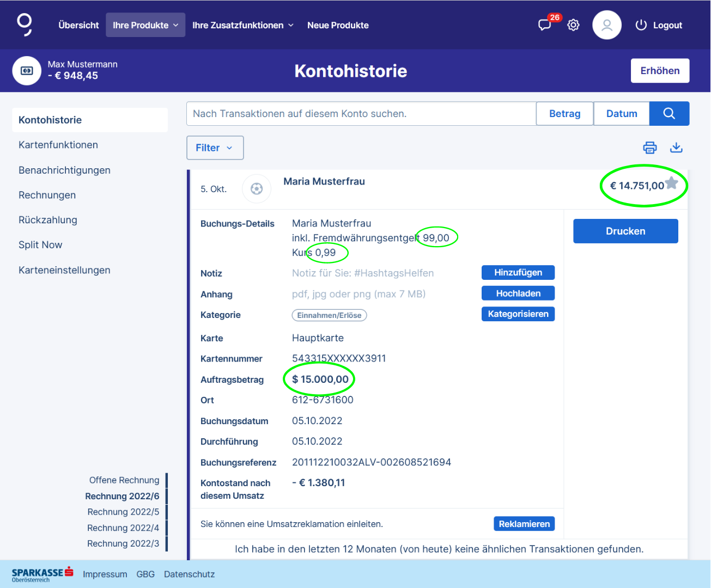Select Rückzahlung from the sidebar
This screenshot has width=711, height=588.
[x=48, y=220]
